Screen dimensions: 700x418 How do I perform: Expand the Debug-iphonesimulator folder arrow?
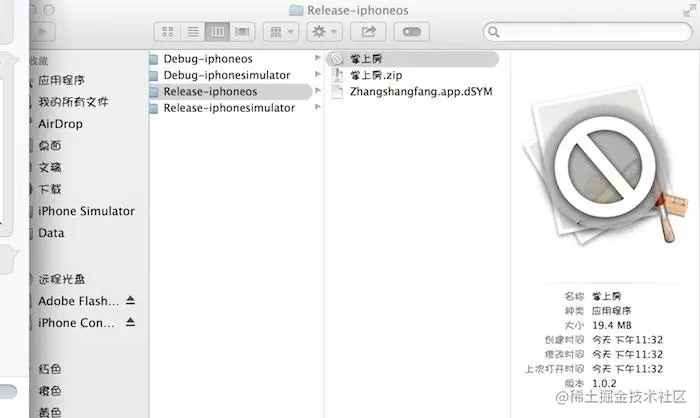317,74
